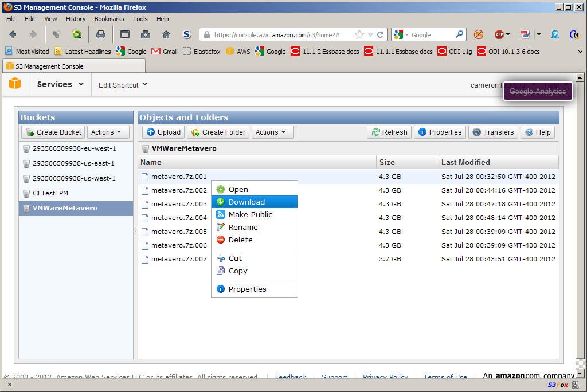Open the Buckets Actions dropdown
The width and height of the screenshot is (587, 392).
(108, 132)
